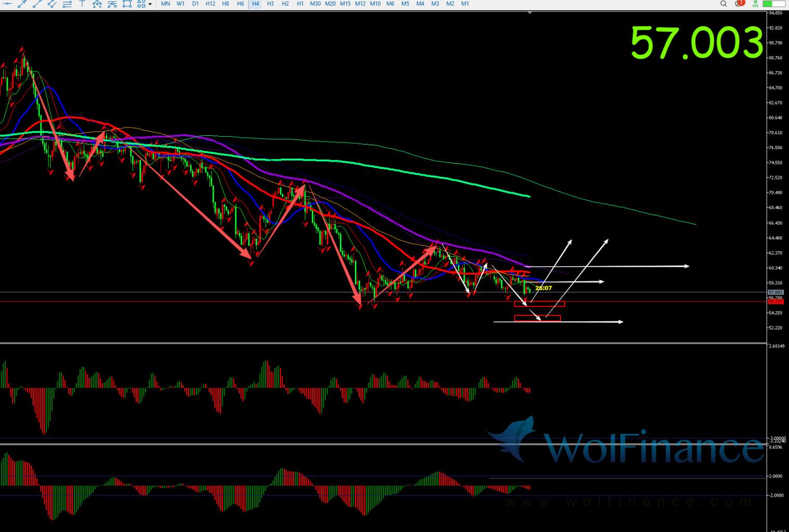Image resolution: width=789 pixels, height=532 pixels.
Task: Select the Fibonacci retracement lines tool
Action: 67,4
